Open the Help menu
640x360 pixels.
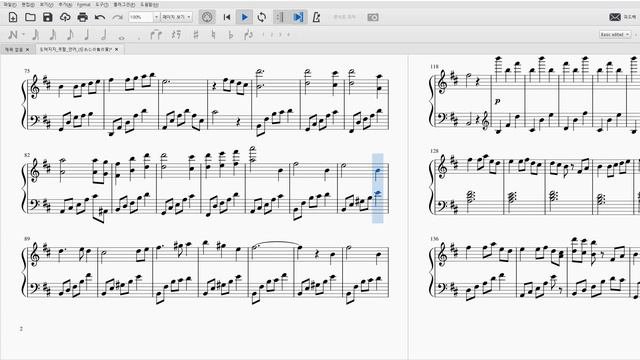click(x=149, y=4)
